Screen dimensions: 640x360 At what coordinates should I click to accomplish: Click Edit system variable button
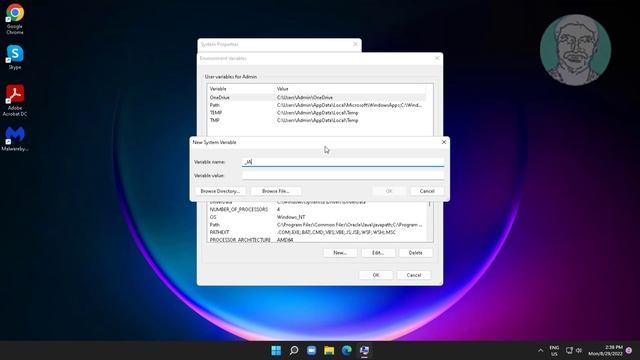378,253
